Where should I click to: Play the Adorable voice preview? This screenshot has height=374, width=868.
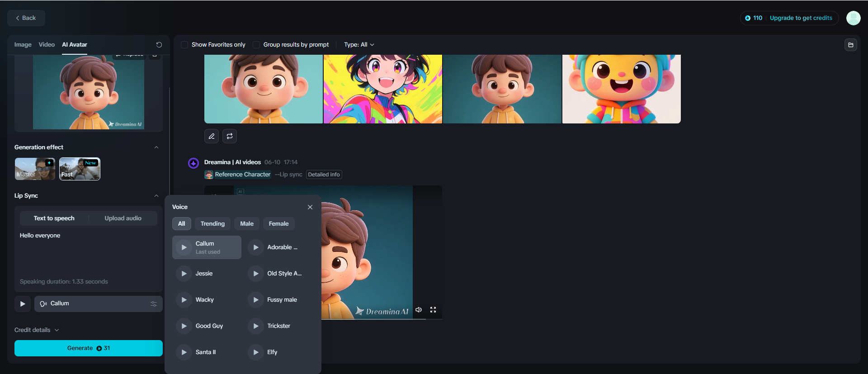click(256, 247)
